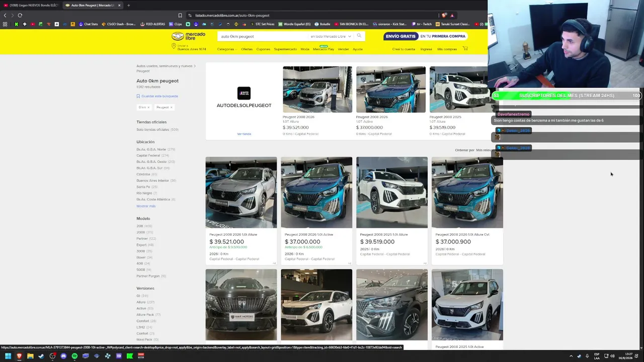Click the location pin icon near Buenos Aires
The height and width of the screenshot is (362, 644).
click(x=174, y=46)
